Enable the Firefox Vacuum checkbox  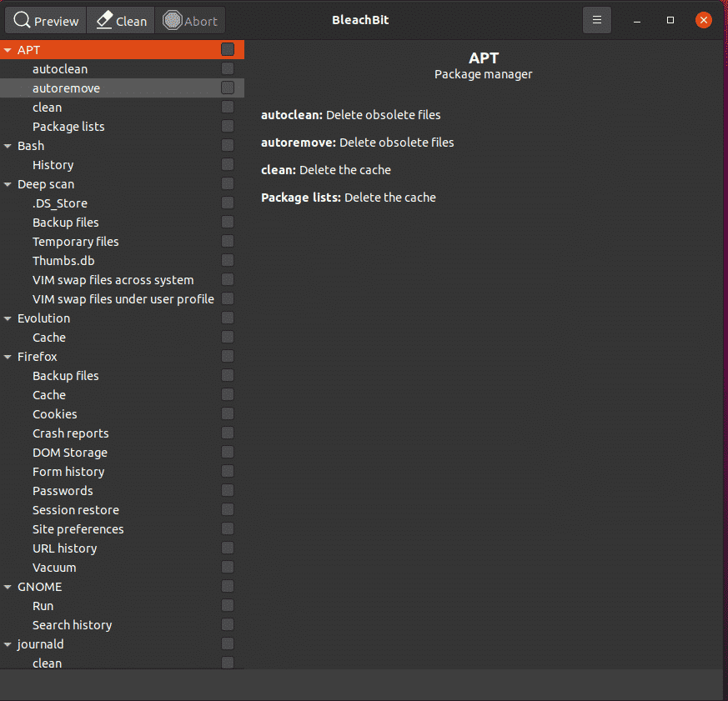pos(228,567)
